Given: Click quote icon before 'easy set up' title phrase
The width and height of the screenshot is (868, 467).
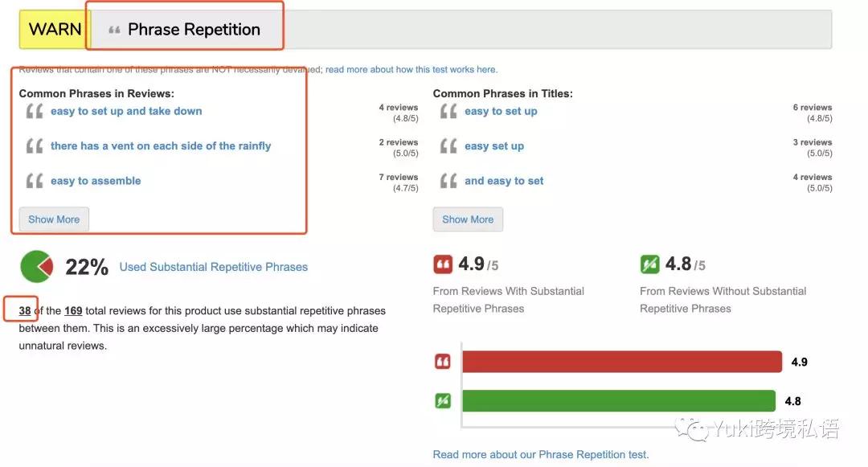Looking at the screenshot, I should [448, 146].
